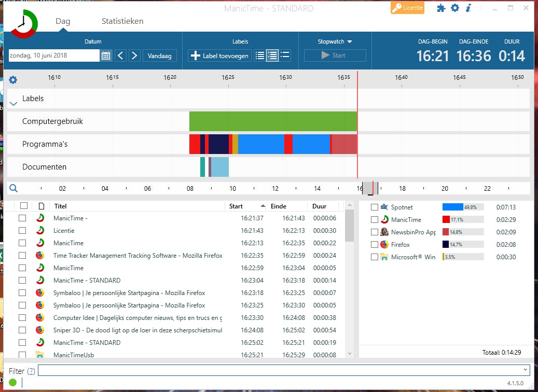Check the Spotnet checkbox
Image resolution: width=538 pixels, height=392 pixels.
[375, 207]
